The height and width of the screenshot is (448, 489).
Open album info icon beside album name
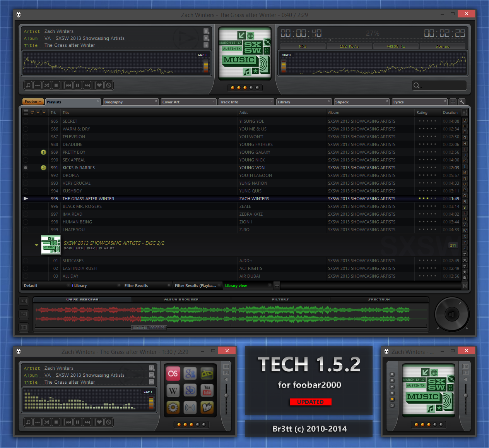206,38
